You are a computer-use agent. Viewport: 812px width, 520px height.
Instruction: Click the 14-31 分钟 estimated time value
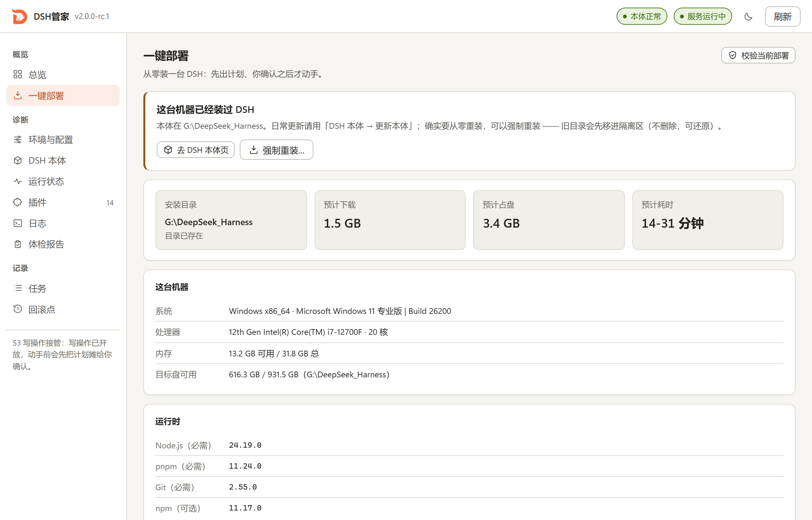(x=672, y=224)
